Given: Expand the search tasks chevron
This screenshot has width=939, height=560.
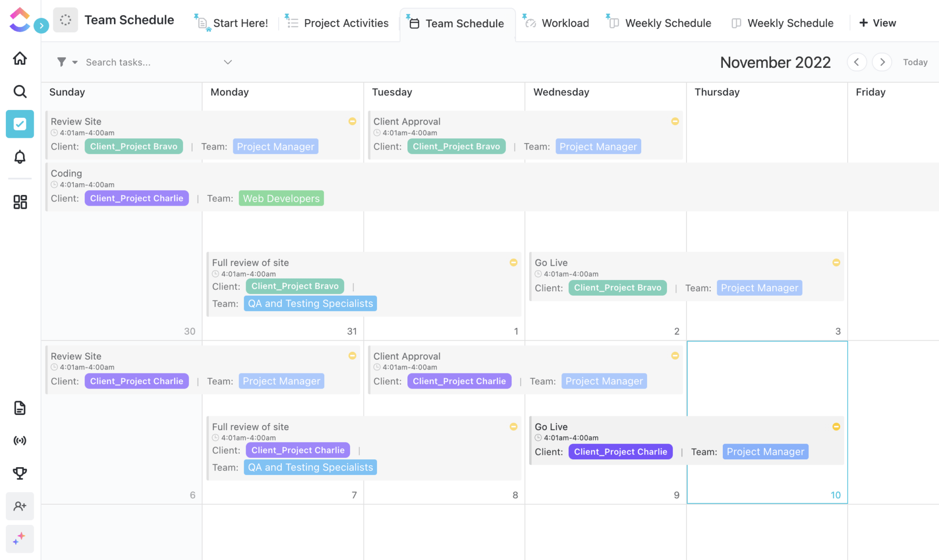Looking at the screenshot, I should point(227,62).
